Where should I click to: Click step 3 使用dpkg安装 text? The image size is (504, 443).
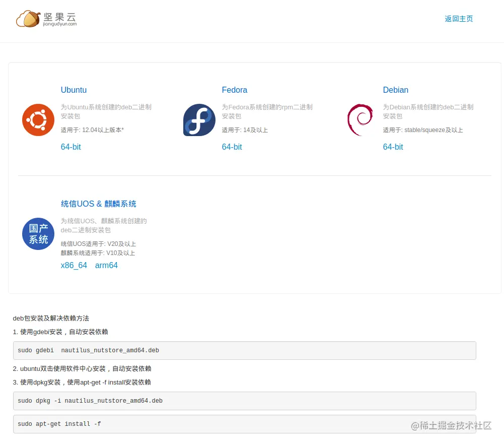point(82,382)
